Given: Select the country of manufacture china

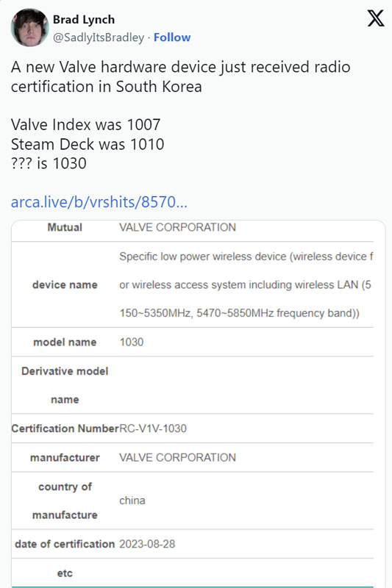Looking at the screenshot, I should [132, 501].
